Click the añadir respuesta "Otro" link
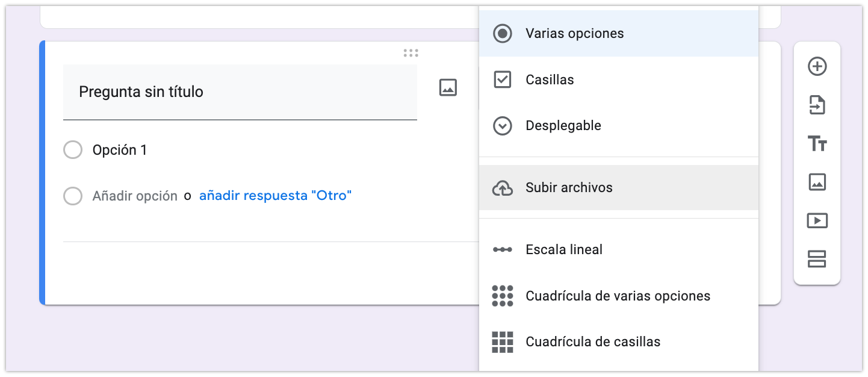 coord(275,196)
